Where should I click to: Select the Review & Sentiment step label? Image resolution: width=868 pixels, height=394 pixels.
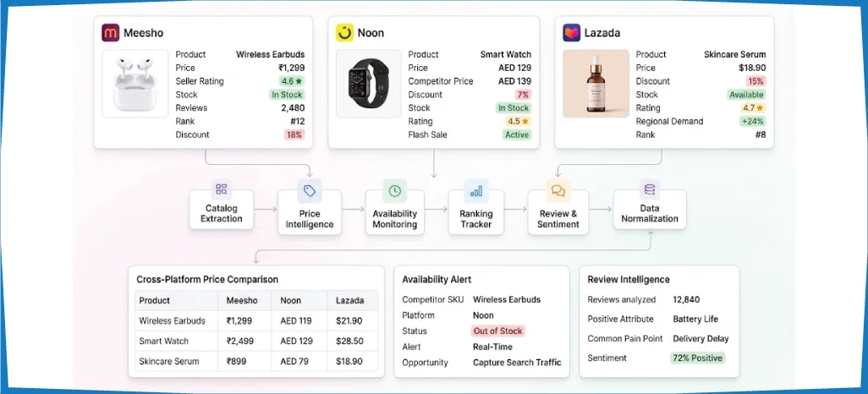coord(558,219)
